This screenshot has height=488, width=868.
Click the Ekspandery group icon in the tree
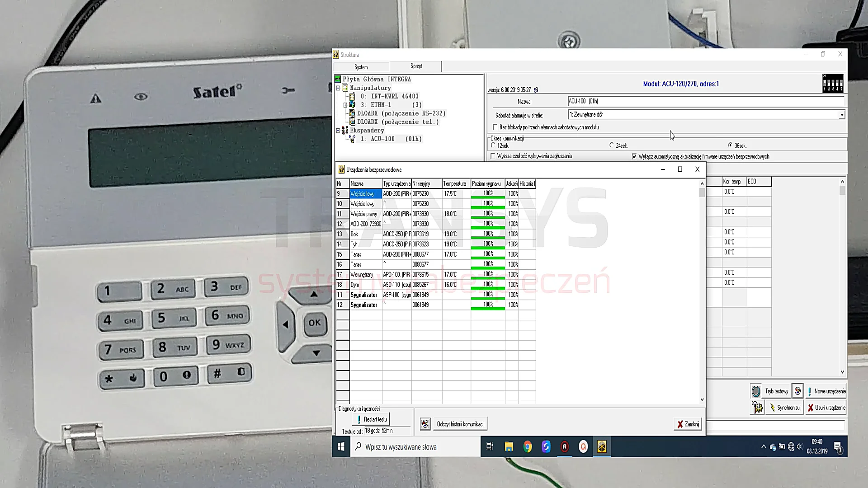[345, 130]
